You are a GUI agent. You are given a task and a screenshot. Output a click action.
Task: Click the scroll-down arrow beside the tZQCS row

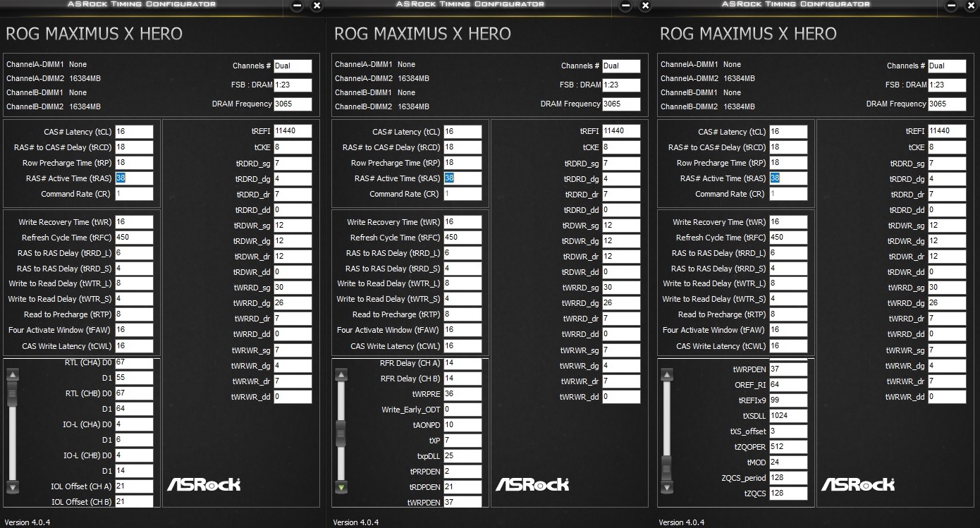tap(666, 487)
